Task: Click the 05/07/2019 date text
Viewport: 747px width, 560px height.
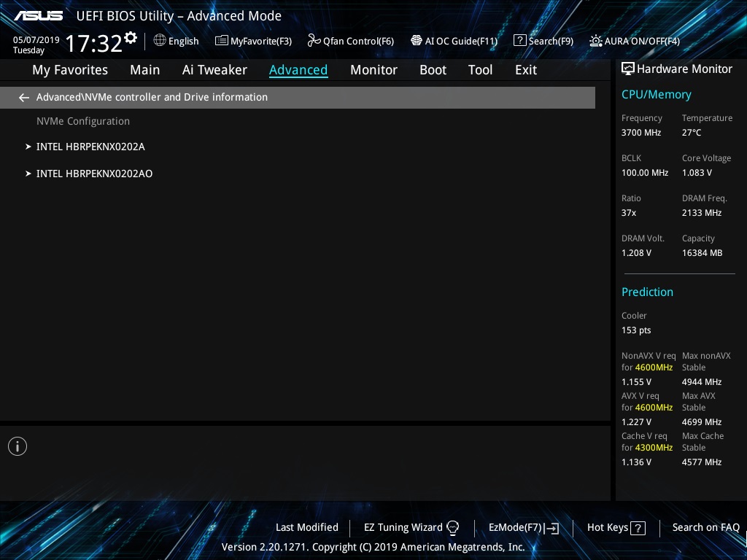Action: [36, 40]
